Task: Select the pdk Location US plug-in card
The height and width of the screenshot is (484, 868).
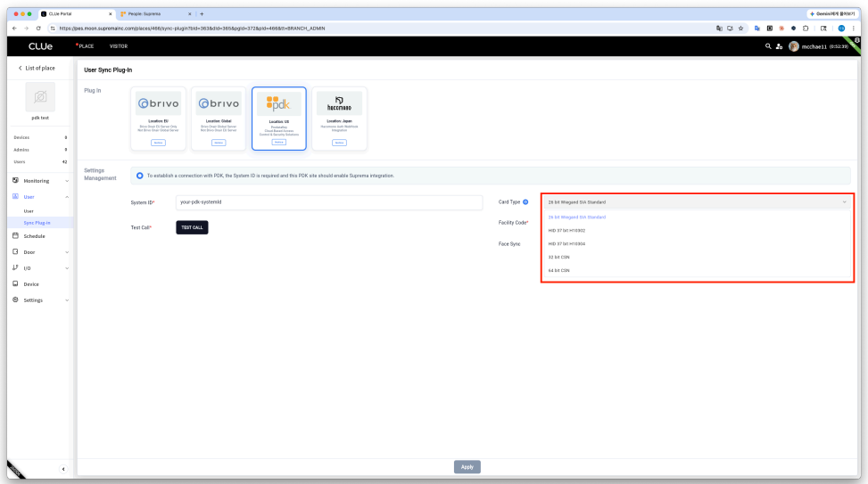Action: coord(279,119)
